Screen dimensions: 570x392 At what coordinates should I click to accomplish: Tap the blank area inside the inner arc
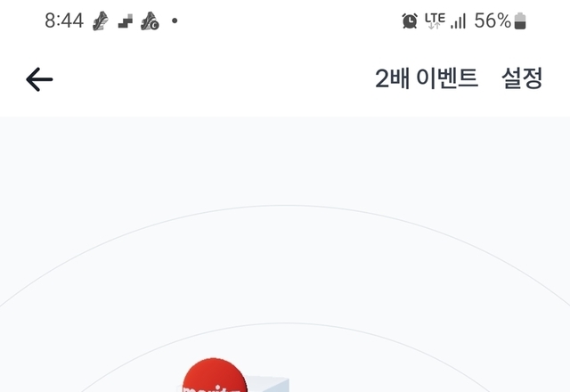pos(363,363)
